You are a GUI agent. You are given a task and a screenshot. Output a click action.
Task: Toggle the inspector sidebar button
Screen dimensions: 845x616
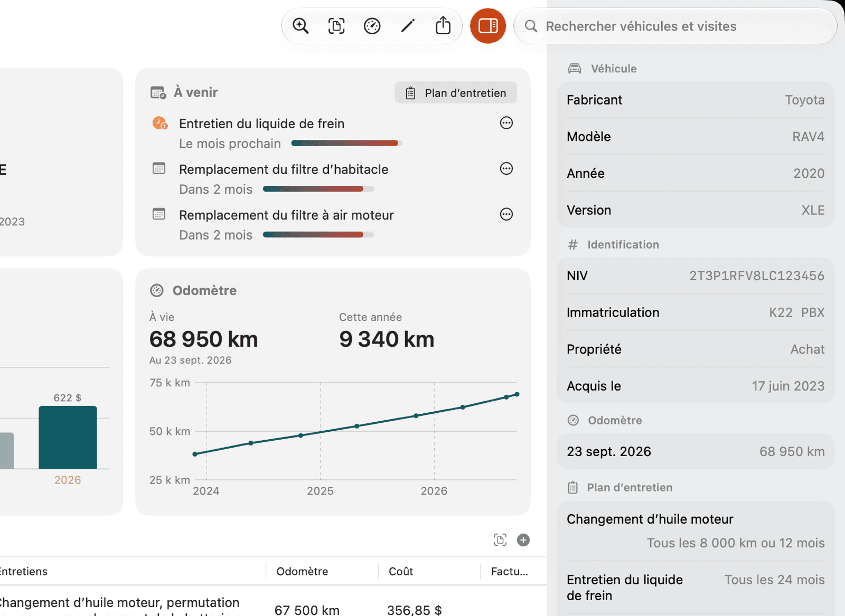(488, 26)
